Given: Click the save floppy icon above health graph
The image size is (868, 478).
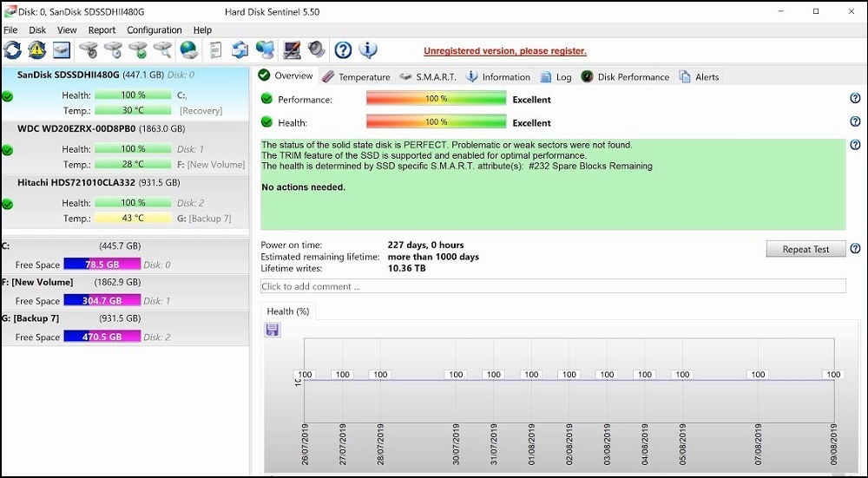Looking at the screenshot, I should click(x=273, y=330).
